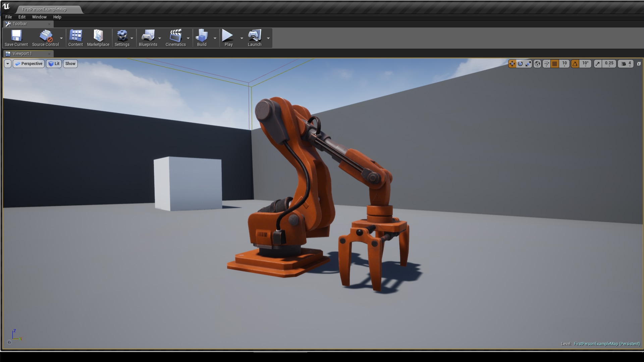The image size is (644, 362).
Task: Toggle rotation snapping
Action: coord(575,64)
